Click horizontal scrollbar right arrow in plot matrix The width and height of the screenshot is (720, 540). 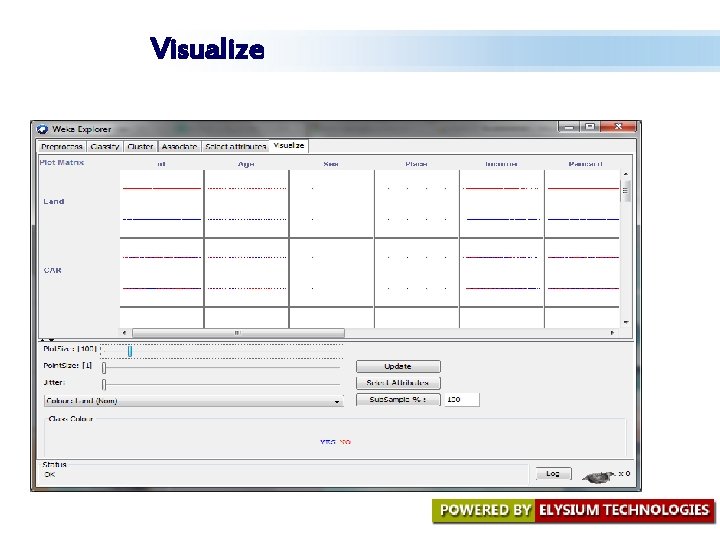[613, 332]
